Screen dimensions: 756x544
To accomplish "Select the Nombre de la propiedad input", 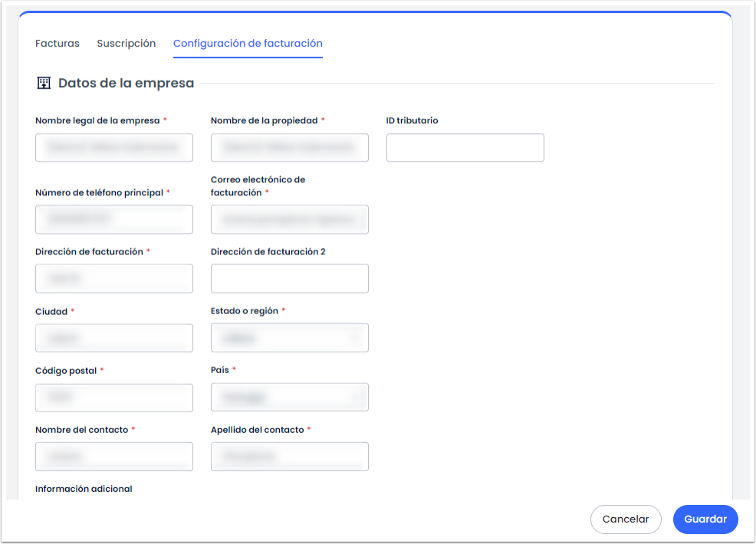I will [x=289, y=148].
